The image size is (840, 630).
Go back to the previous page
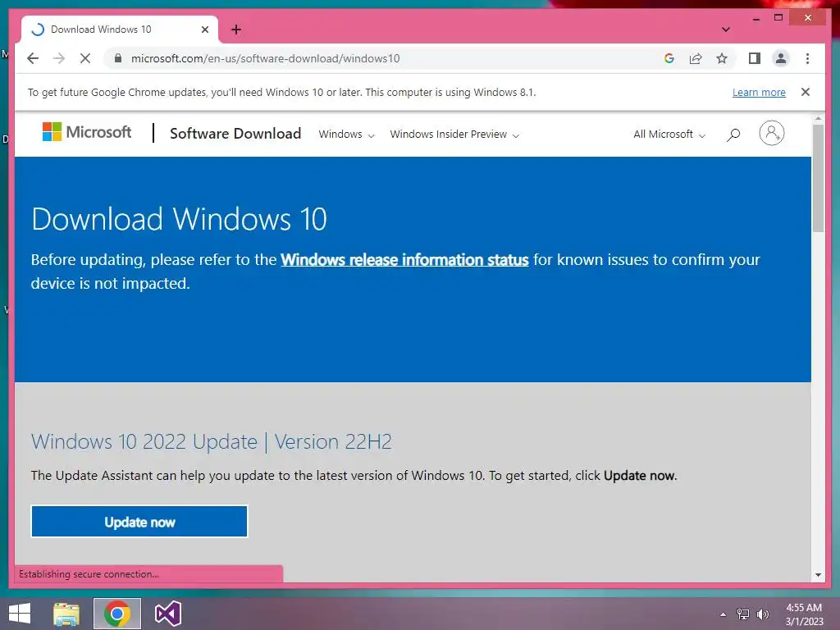(x=33, y=58)
